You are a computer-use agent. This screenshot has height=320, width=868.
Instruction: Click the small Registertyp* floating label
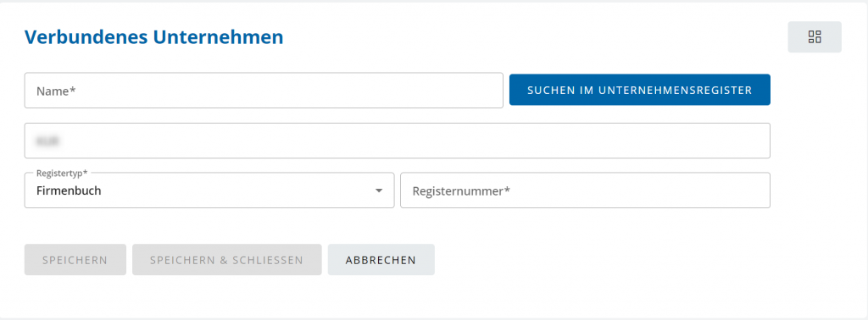point(62,173)
